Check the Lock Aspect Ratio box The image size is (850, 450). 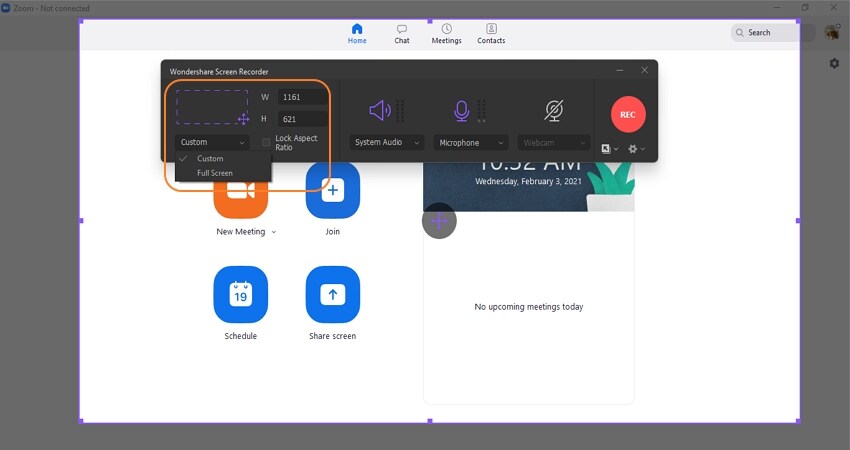click(x=266, y=143)
